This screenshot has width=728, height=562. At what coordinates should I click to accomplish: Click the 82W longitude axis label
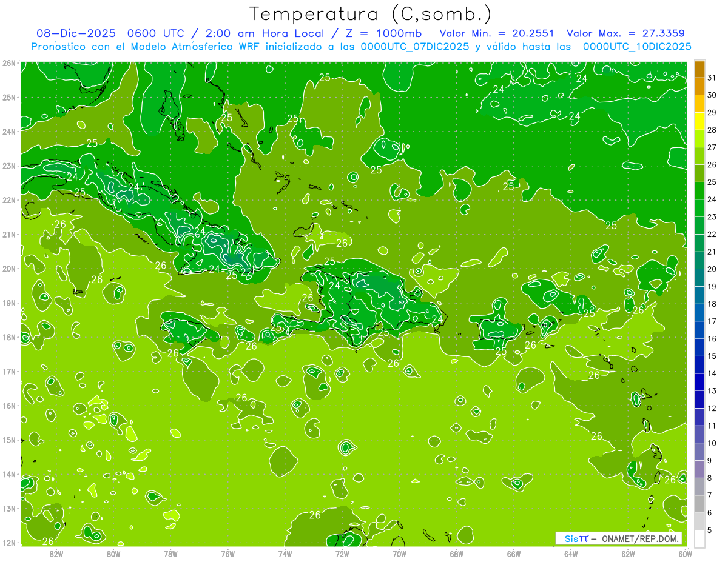pyautogui.click(x=56, y=554)
